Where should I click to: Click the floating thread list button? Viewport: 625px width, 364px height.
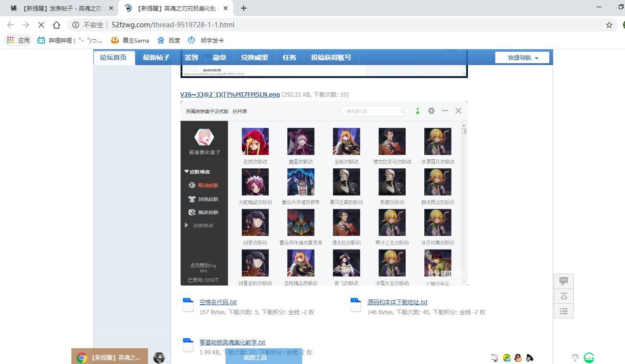[564, 311]
